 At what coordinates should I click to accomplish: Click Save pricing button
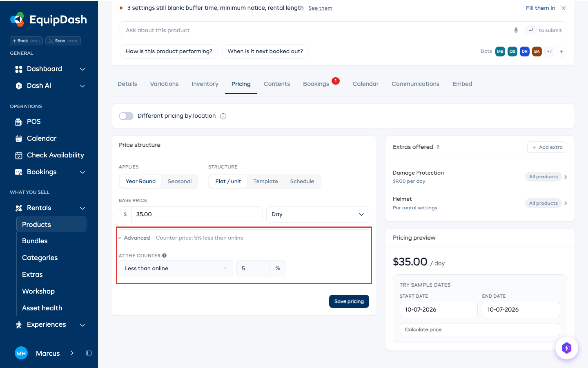tap(349, 301)
